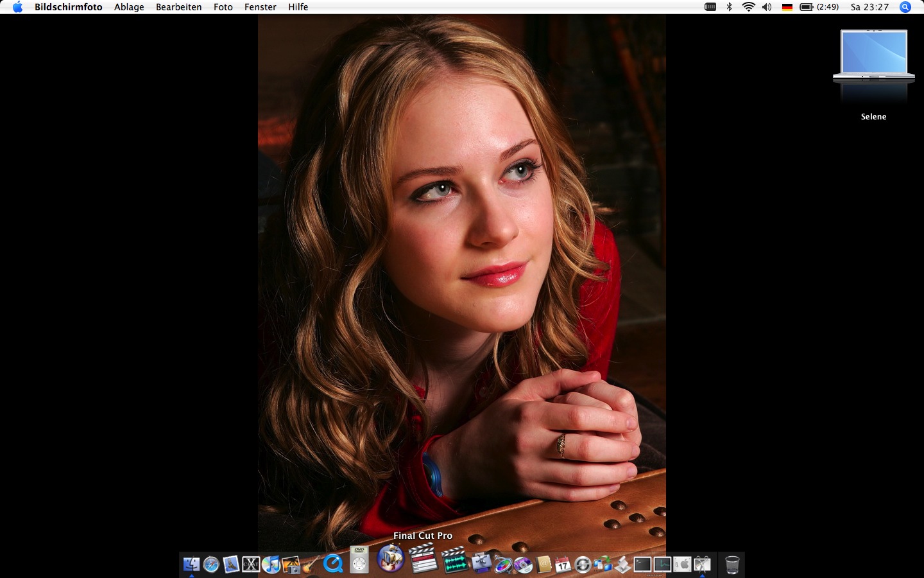This screenshot has width=924, height=578.
Task: Open System Preferences in Dock
Action: pos(682,565)
